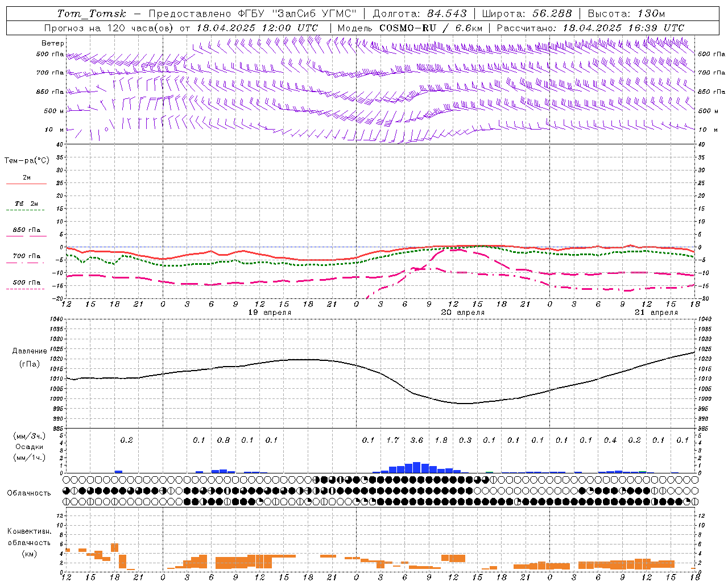
Task: Click the Широта: 56.288 value
Action: point(527,14)
